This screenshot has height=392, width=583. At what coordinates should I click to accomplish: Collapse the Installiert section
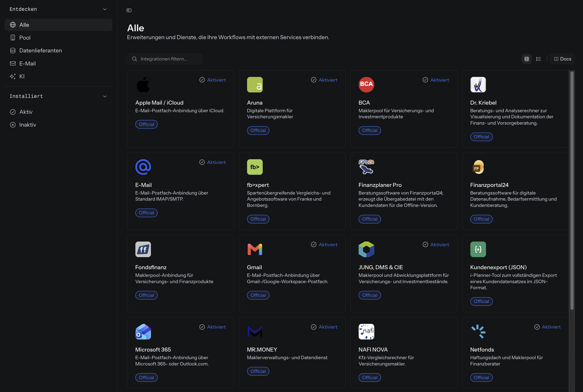pyautogui.click(x=105, y=96)
